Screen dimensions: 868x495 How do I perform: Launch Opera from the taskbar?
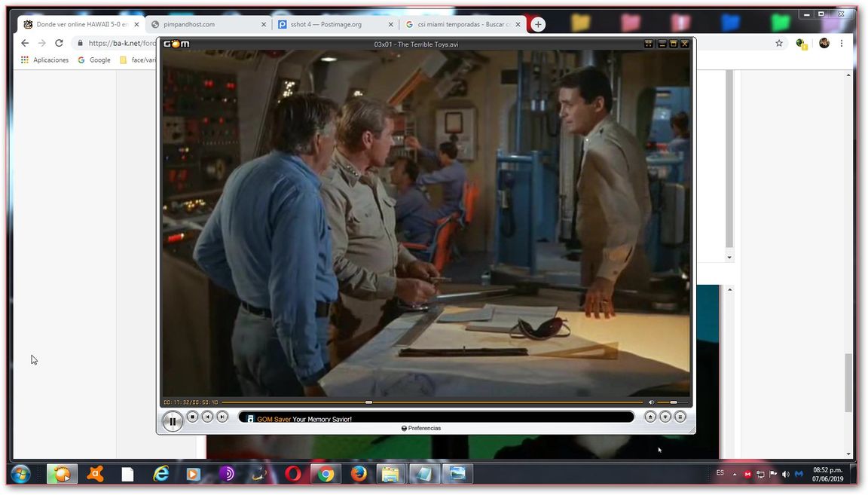point(293,474)
